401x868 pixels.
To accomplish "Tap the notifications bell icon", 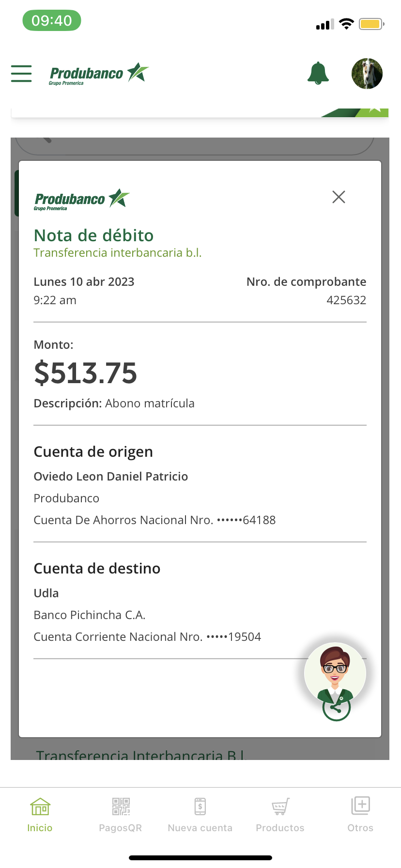I will (318, 74).
